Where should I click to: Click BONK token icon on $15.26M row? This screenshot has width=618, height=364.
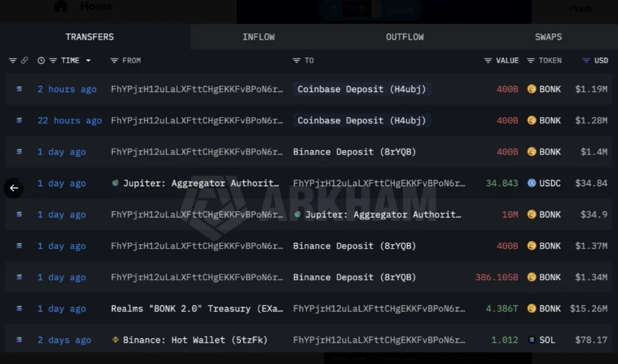click(532, 308)
